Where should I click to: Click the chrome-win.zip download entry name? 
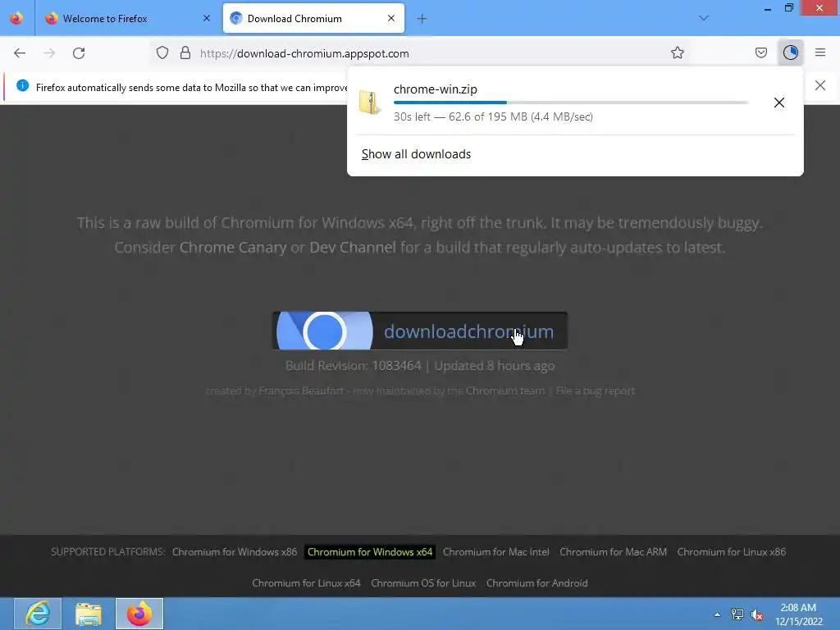pyautogui.click(x=436, y=89)
